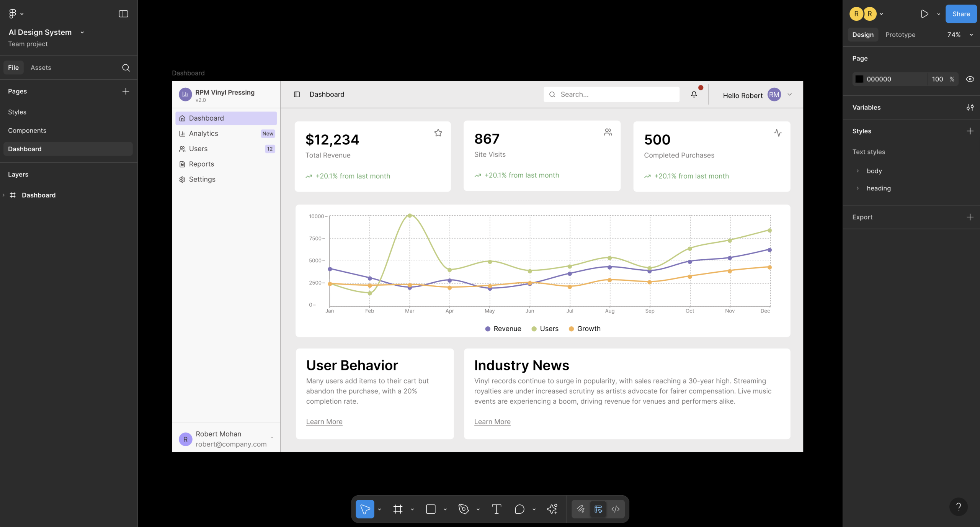980x527 pixels.
Task: Expand the Dashboard frame layer
Action: (4, 195)
